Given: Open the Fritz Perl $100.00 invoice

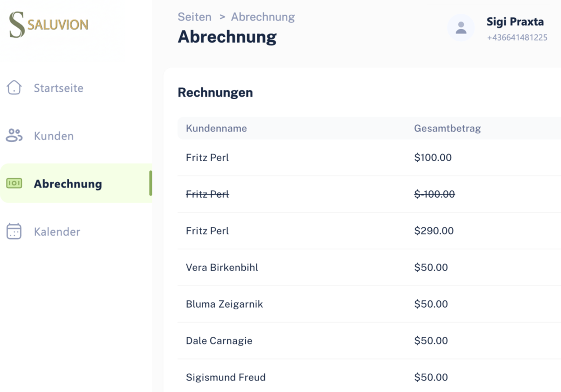Looking at the screenshot, I should [207, 157].
